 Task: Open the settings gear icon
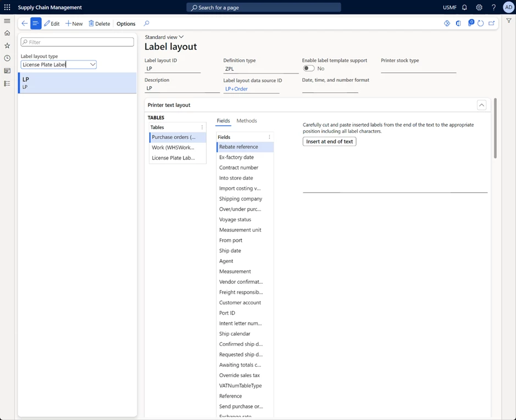pyautogui.click(x=479, y=8)
